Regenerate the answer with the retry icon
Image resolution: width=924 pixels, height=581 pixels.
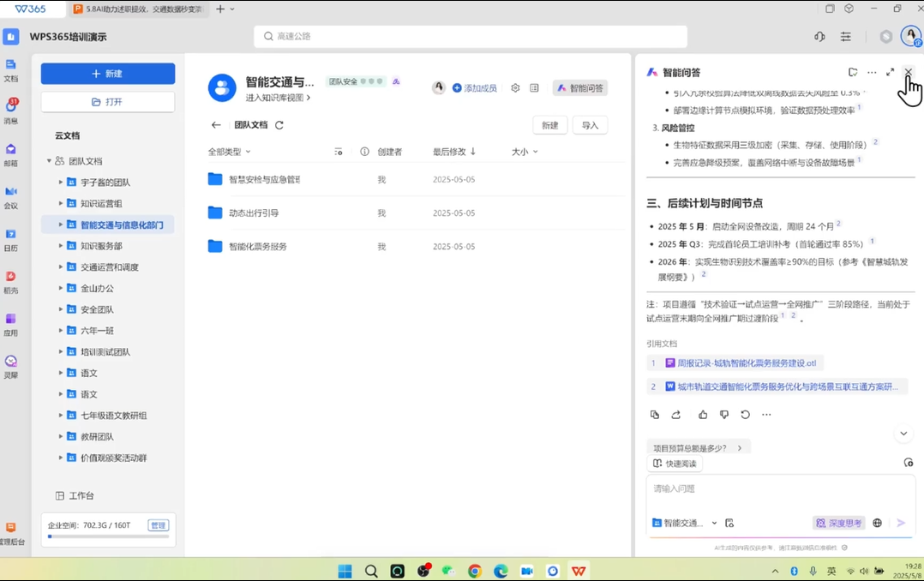[745, 415]
